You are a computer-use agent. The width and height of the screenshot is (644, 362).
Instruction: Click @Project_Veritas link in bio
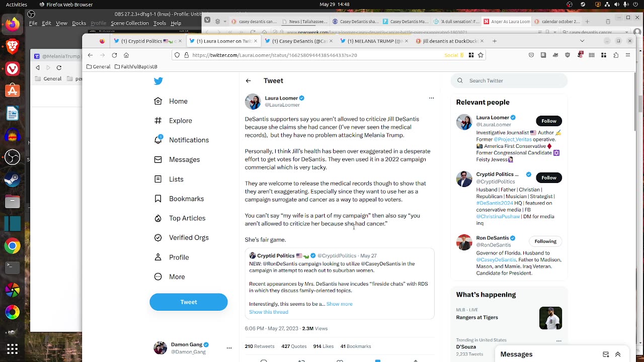point(513,139)
